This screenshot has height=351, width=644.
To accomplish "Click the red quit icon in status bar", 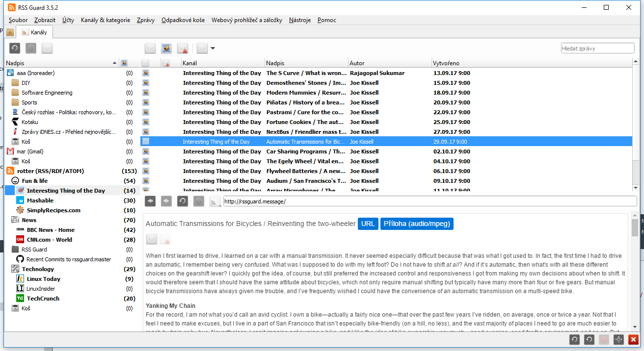I will [633, 339].
